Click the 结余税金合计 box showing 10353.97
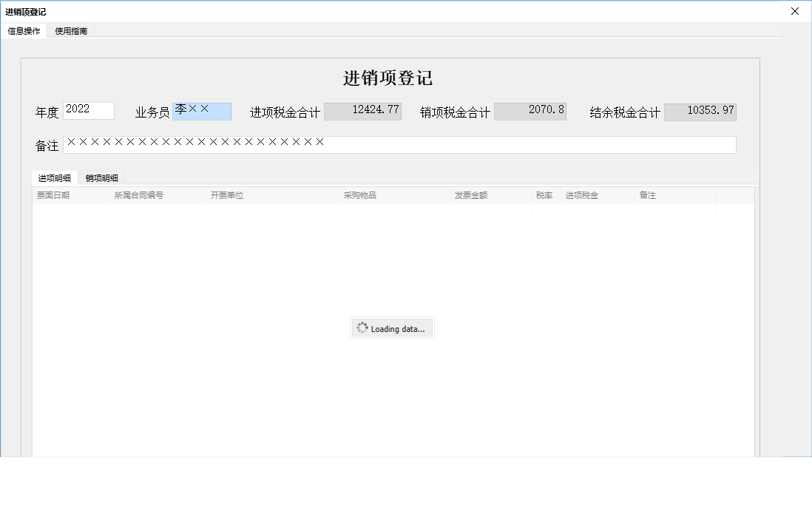Viewport: 812px width, 508px height. point(700,112)
